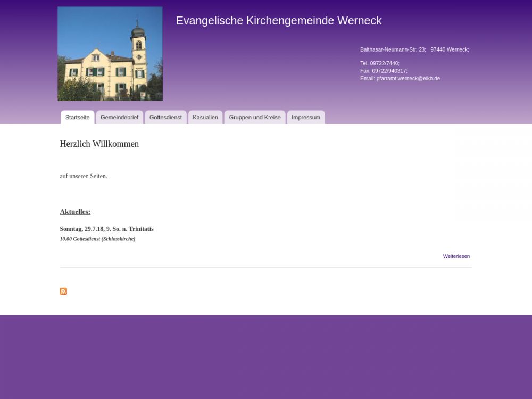Screen dimensions: 532x399
Task: Click the 97440 Werneck postal code text
Action: [449, 49]
